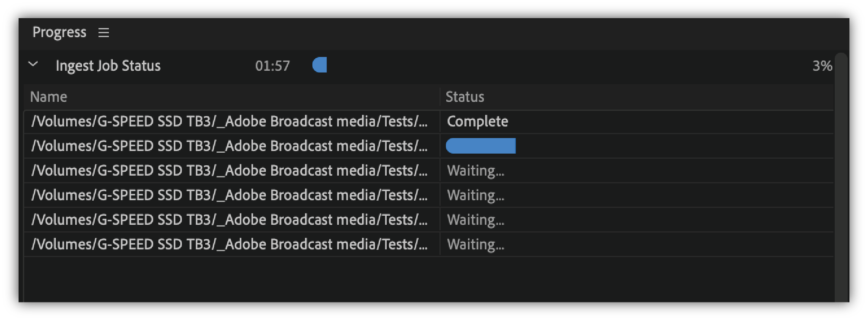
Task: Click the panel's vertical scrollbar
Action: click(841, 173)
